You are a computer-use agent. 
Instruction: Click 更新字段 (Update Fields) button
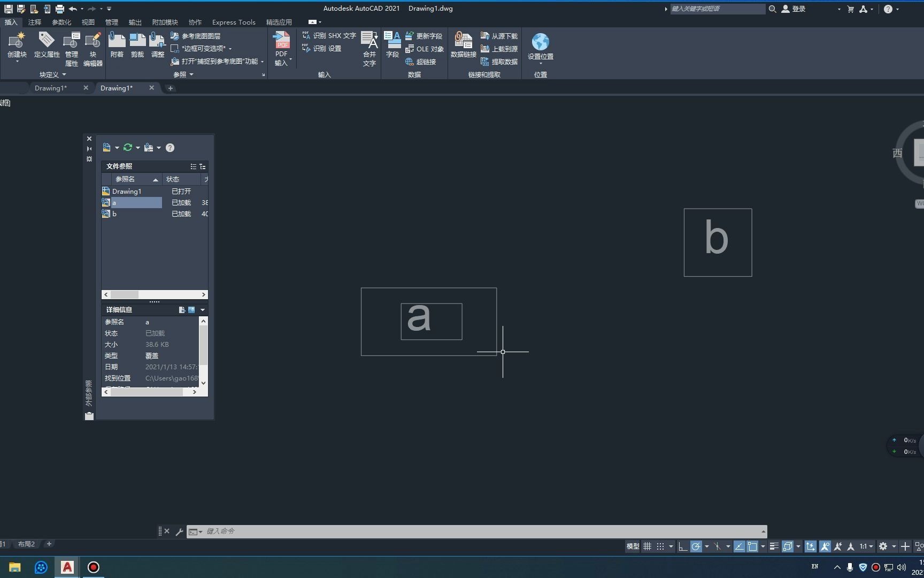423,36
